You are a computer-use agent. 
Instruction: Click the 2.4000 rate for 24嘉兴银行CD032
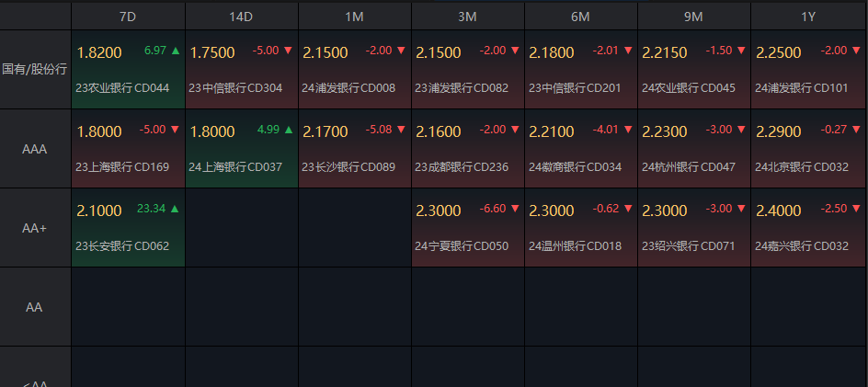click(779, 211)
